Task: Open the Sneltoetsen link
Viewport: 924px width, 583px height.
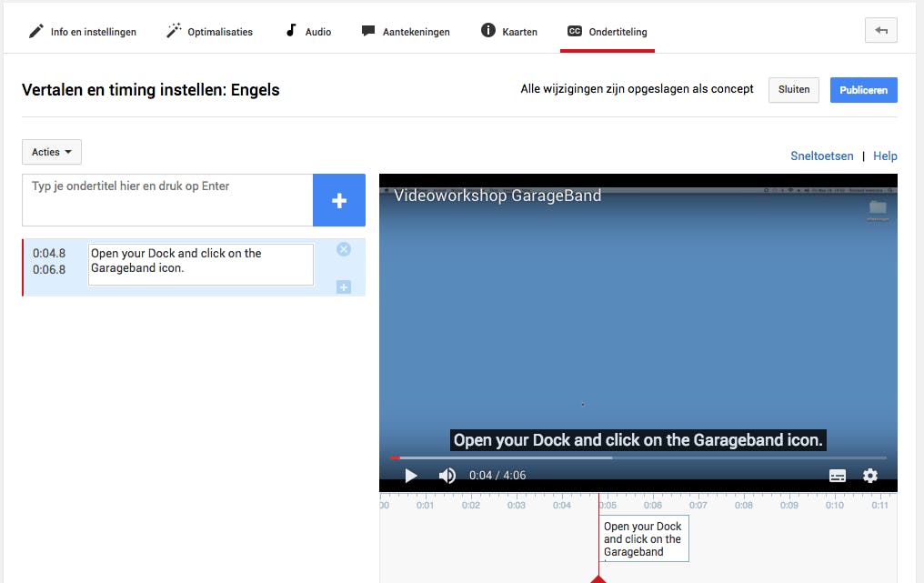Action: 821,156
